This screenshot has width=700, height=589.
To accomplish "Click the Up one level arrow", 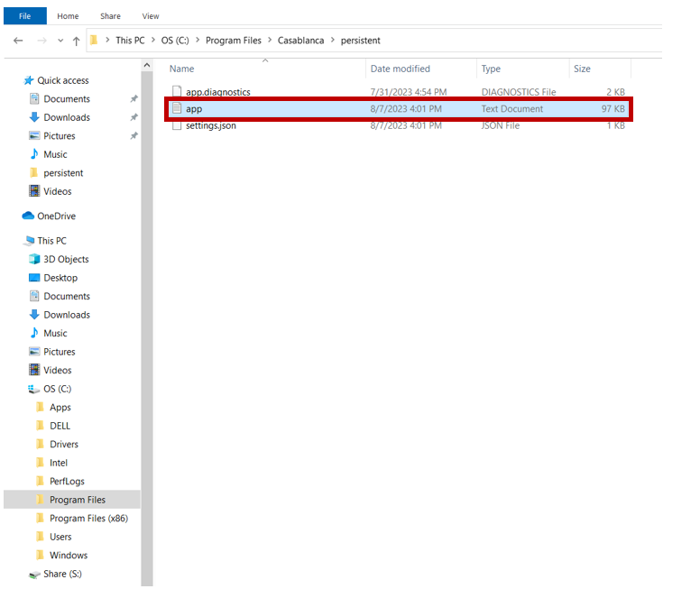I will pyautogui.click(x=77, y=41).
